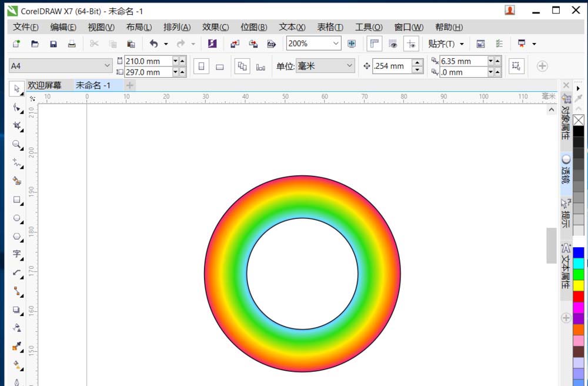The image size is (588, 386).
Task: Undo the last action
Action: pyautogui.click(x=152, y=44)
